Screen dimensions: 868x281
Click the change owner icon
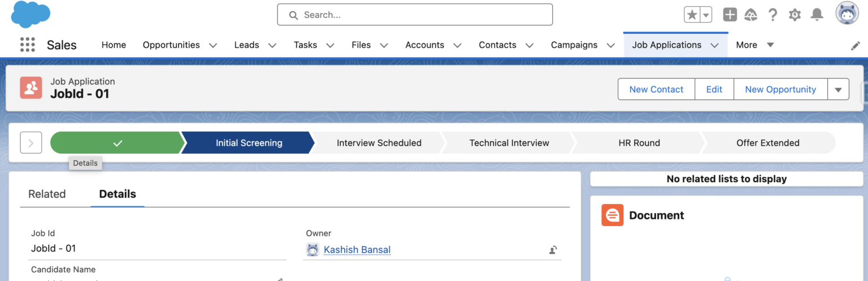(553, 250)
